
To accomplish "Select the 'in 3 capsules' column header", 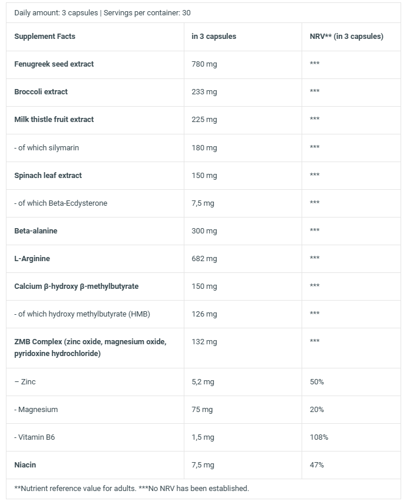I will pos(214,37).
